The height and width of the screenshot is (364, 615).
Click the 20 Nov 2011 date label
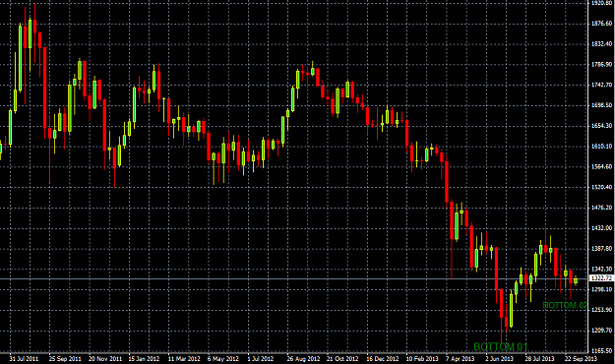click(105, 358)
